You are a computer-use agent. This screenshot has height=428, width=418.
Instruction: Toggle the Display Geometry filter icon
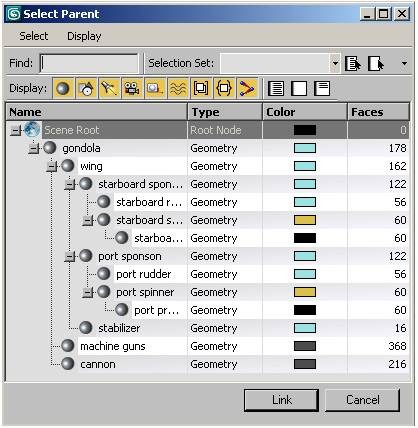pos(63,89)
